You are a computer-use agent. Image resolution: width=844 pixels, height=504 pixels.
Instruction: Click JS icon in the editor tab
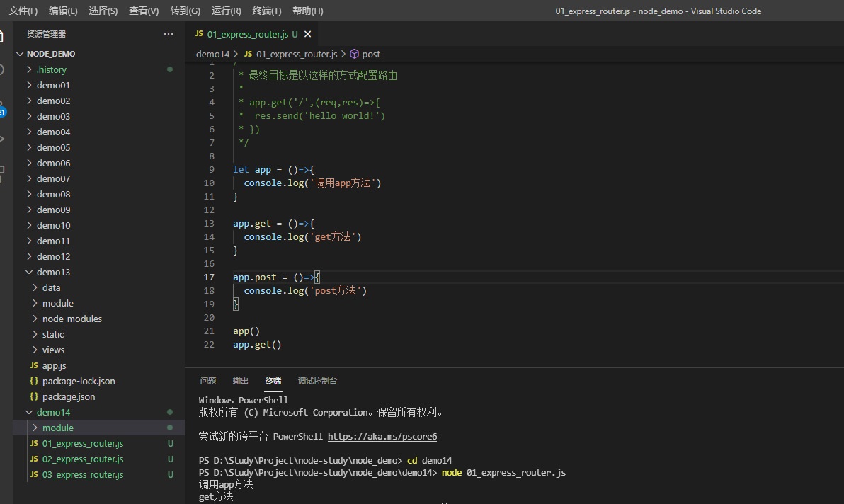(x=199, y=34)
